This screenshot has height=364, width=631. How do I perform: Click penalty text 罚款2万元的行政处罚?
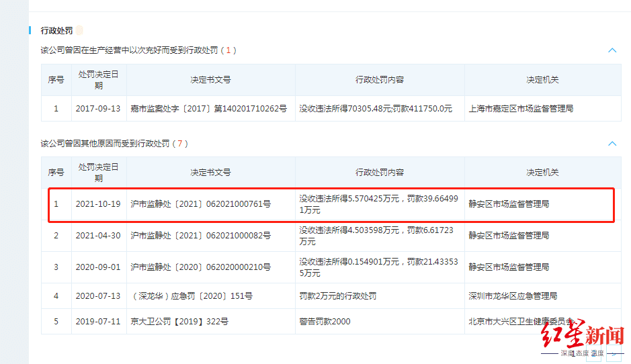[x=338, y=296]
